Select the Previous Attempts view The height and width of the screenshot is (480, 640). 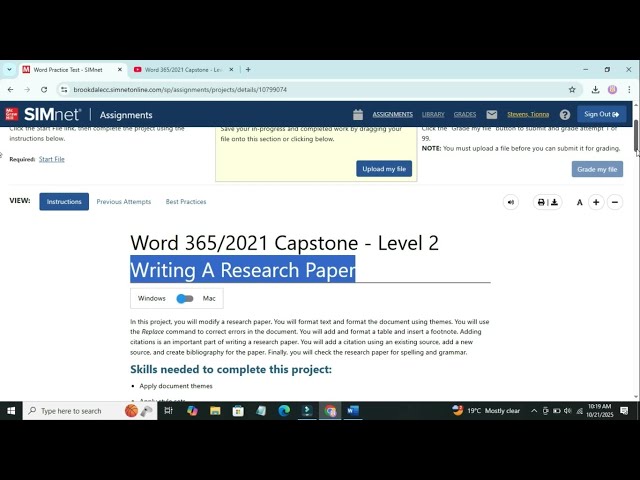(x=124, y=202)
